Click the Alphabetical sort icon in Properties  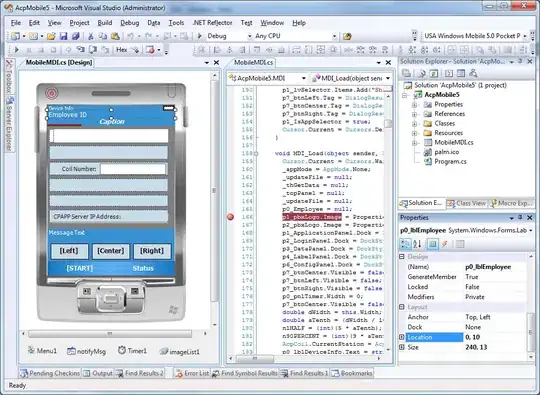(417, 244)
